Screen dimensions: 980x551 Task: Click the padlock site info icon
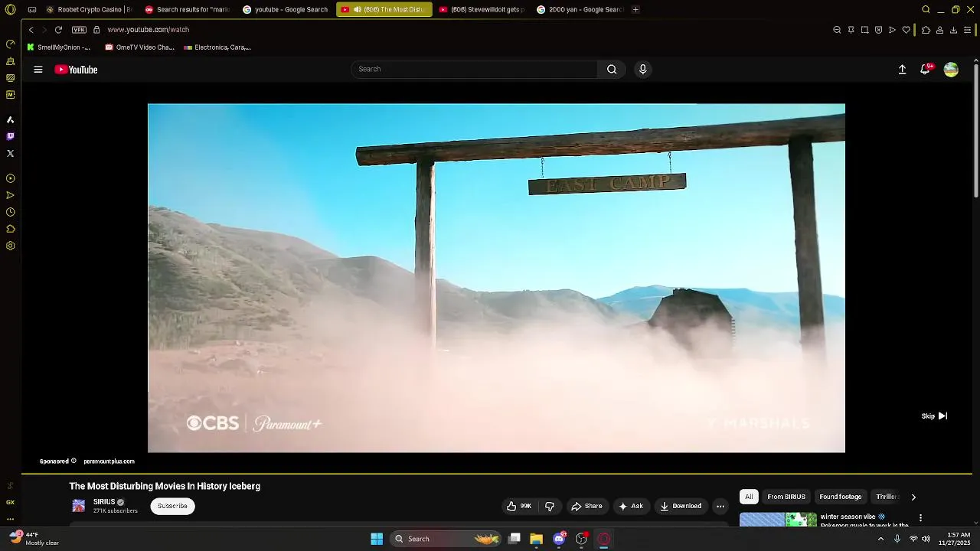tap(96, 30)
